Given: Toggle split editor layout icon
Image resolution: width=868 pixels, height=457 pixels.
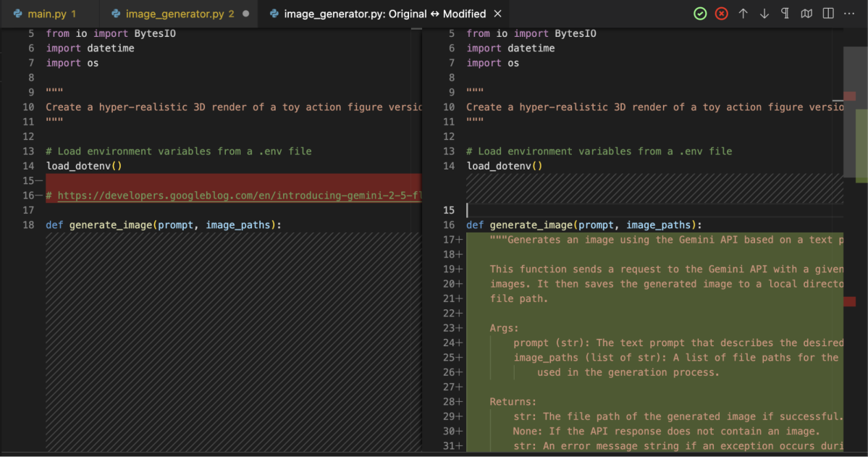Looking at the screenshot, I should point(828,14).
